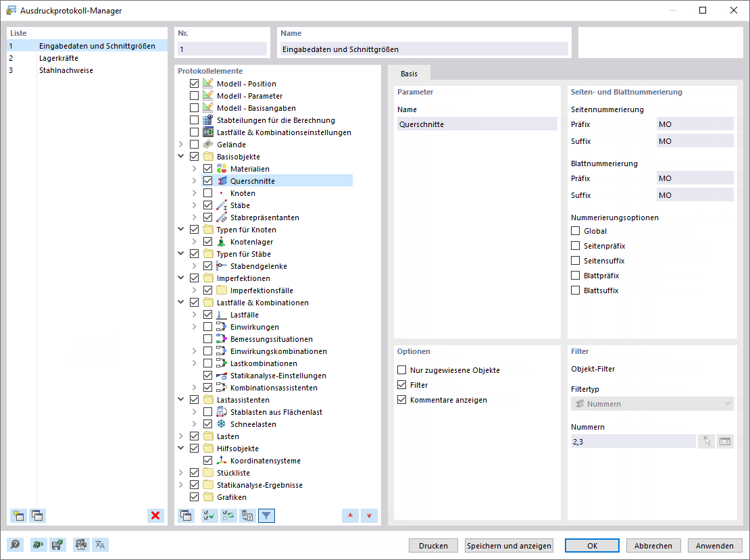
Task: Confirm with the OK button
Action: (x=592, y=546)
